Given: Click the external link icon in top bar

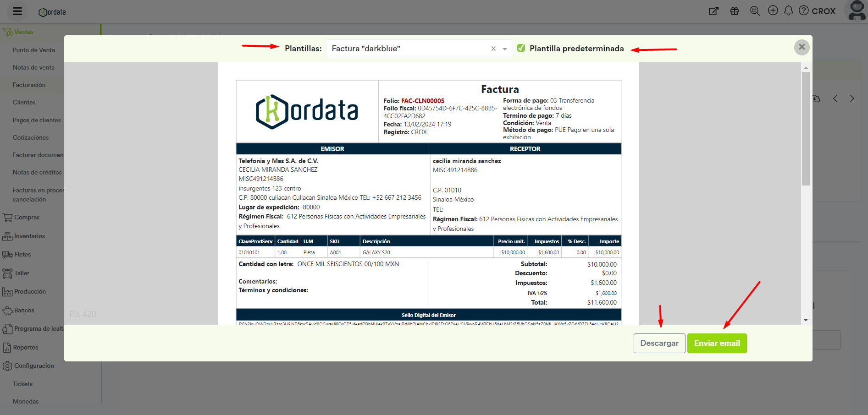Looking at the screenshot, I should 713,11.
